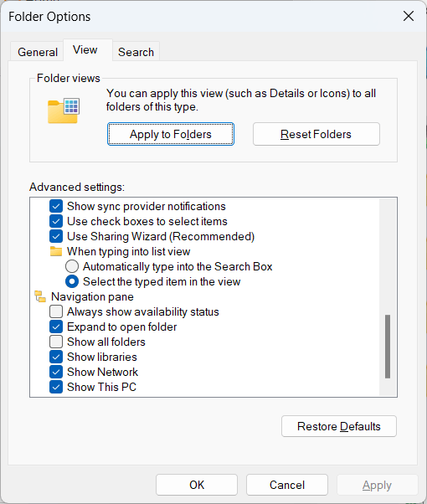The width and height of the screenshot is (427, 504).
Task: Click the Reset Folders button
Action: (316, 134)
